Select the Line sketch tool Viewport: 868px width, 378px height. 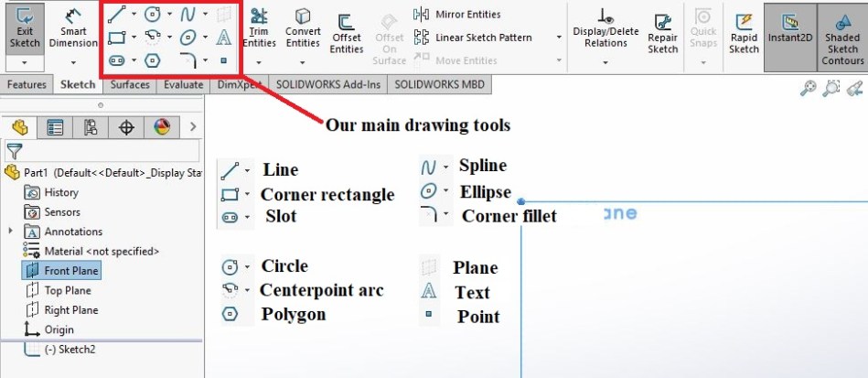(115, 15)
